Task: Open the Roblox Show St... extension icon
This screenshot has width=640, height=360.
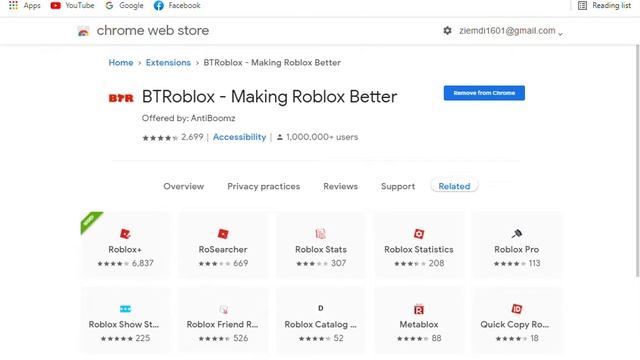Action: tap(125, 309)
